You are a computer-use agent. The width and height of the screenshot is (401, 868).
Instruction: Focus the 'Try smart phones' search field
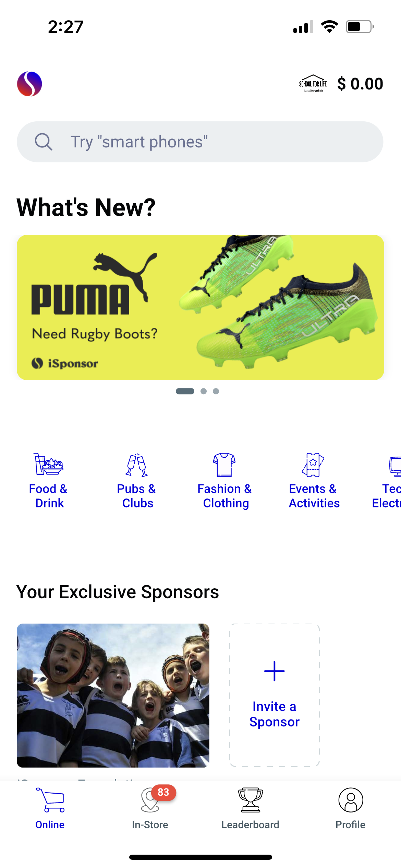click(x=200, y=142)
